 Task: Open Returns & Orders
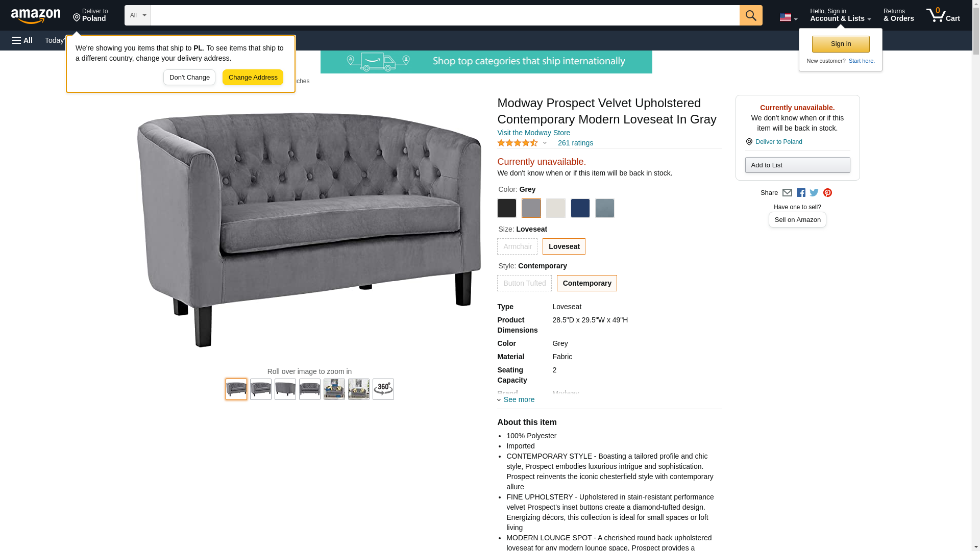(x=898, y=15)
